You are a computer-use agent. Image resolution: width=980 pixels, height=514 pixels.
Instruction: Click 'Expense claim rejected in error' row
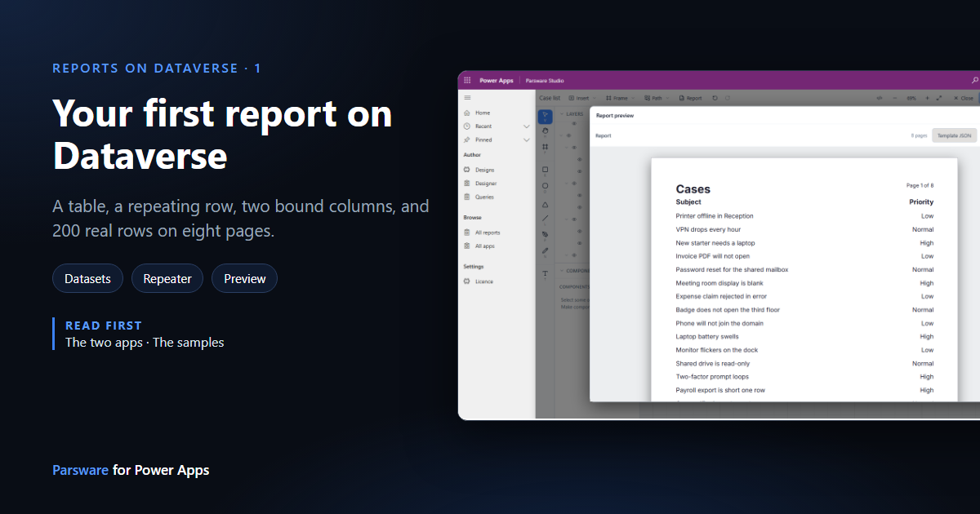804,296
